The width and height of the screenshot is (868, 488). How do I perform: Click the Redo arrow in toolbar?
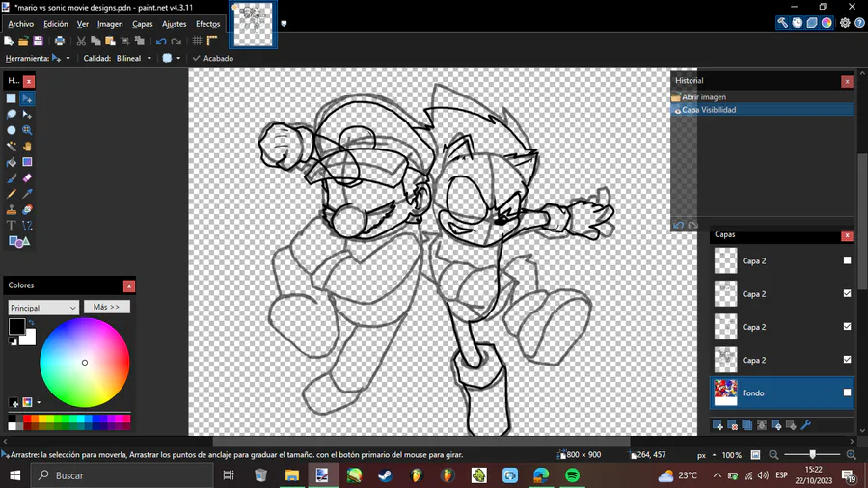click(176, 41)
